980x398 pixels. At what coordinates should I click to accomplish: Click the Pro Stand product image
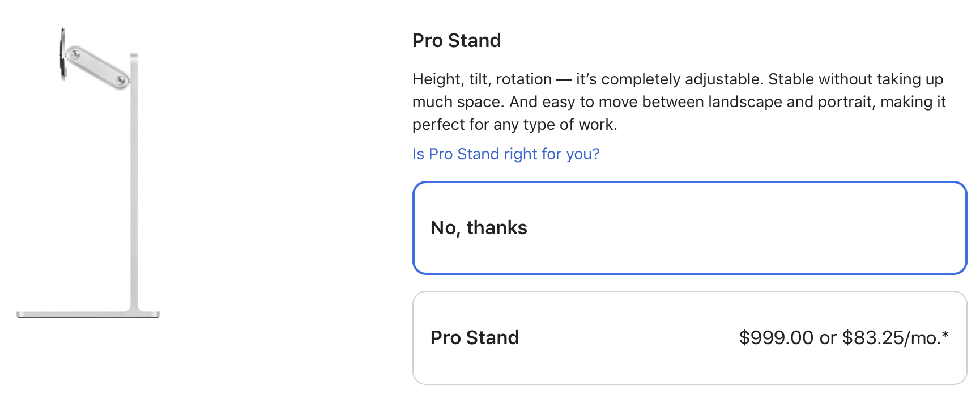pyautogui.click(x=88, y=172)
